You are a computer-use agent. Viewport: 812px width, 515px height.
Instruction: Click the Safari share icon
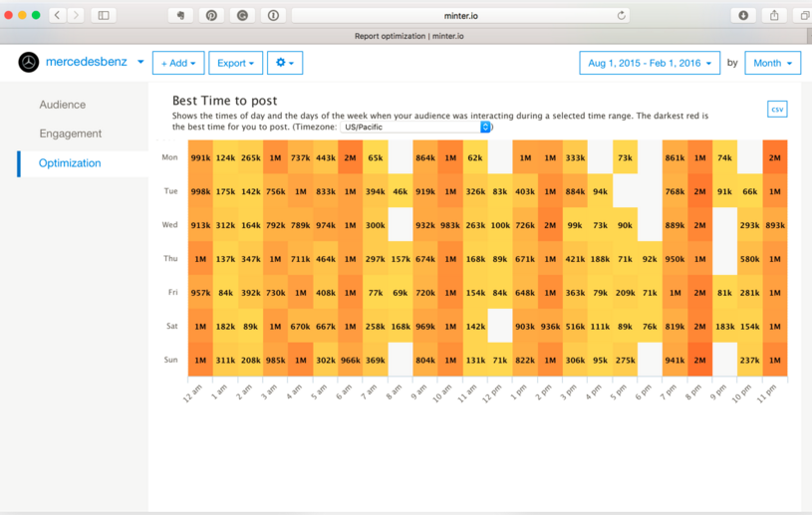coord(774,15)
